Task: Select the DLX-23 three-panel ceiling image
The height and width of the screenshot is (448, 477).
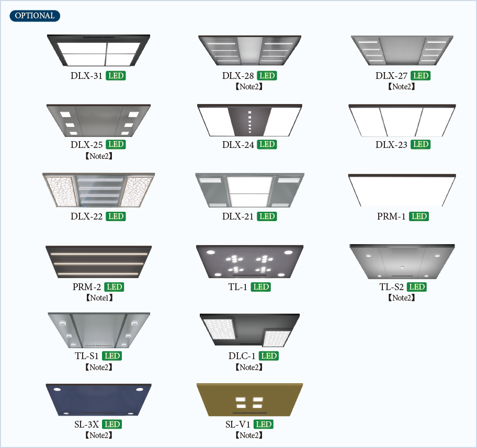Action: (402, 120)
